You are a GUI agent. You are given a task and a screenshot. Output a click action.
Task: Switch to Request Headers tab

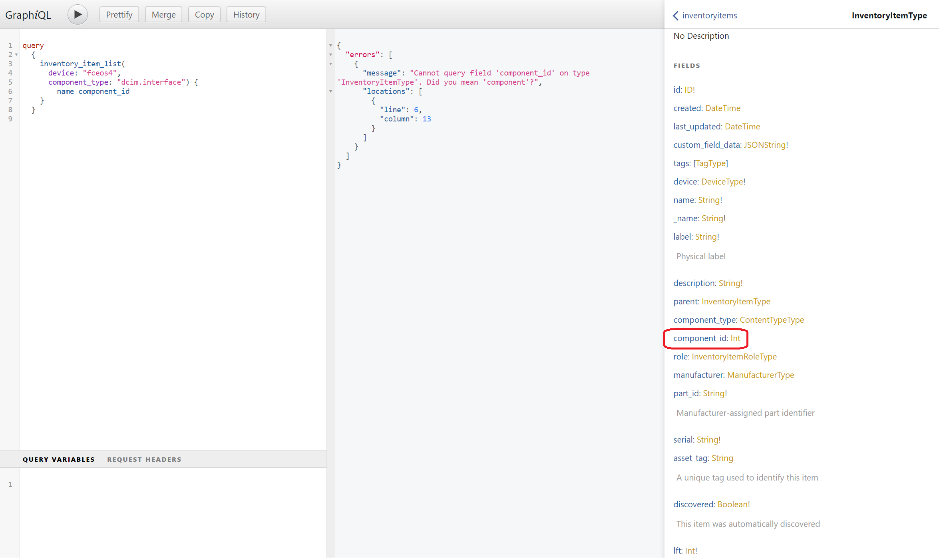click(x=144, y=459)
